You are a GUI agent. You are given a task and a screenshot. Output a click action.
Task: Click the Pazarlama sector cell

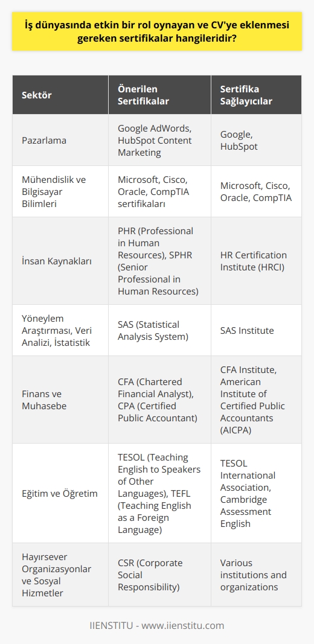(x=60, y=140)
